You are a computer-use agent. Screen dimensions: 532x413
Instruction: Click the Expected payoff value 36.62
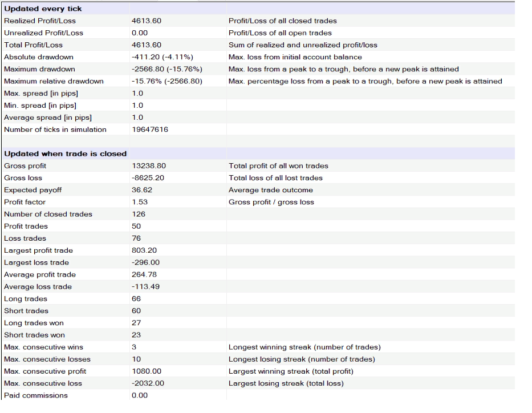[x=142, y=190]
